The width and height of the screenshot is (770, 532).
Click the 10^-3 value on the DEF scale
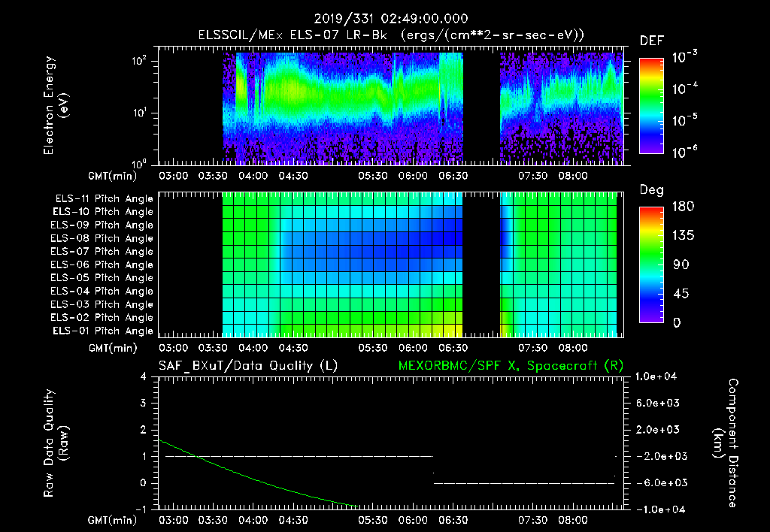(684, 56)
